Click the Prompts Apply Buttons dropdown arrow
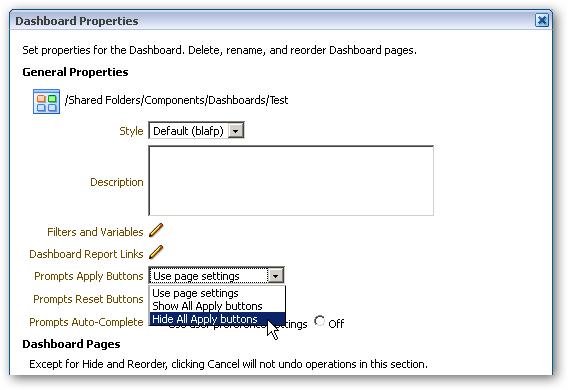This screenshot has height=390, width=568. [276, 276]
